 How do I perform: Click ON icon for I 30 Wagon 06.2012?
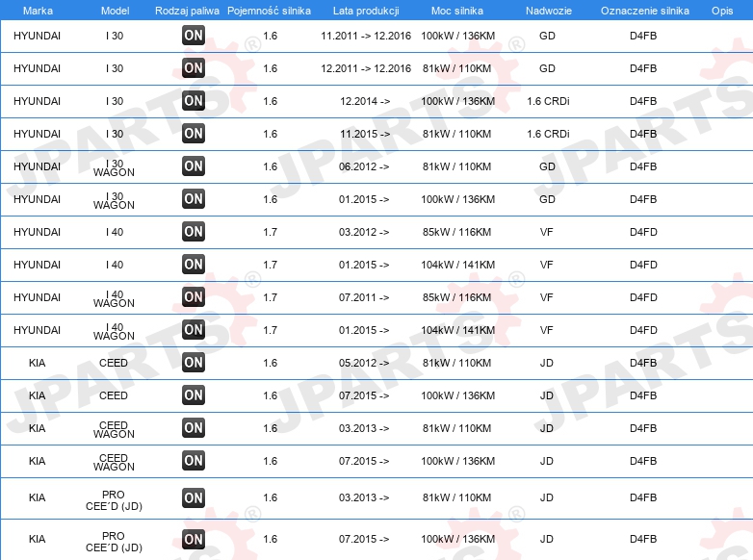[194, 166]
